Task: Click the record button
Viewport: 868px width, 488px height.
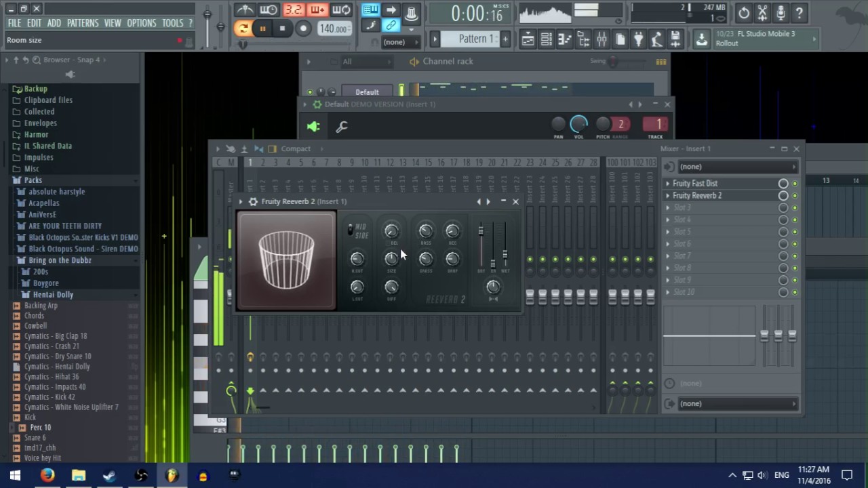Action: (303, 28)
